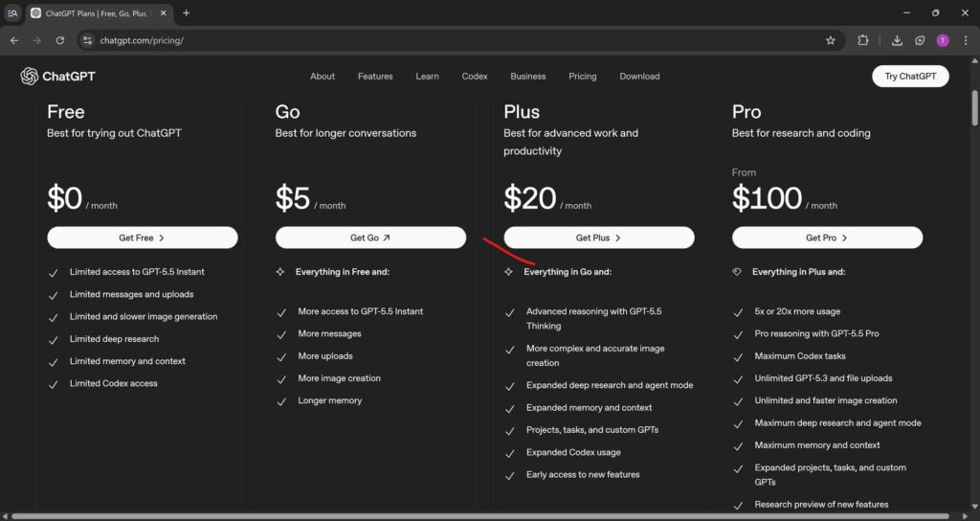980x521 pixels.
Task: Open the Chrome three-dot menu
Action: 966,40
